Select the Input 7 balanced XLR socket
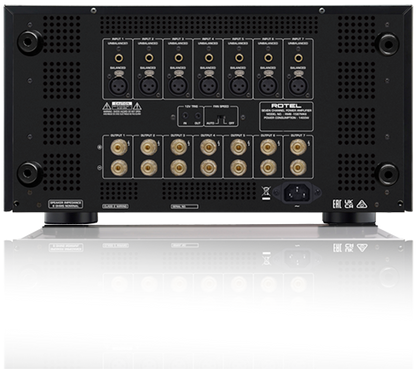416x369 pixels. (x=298, y=85)
